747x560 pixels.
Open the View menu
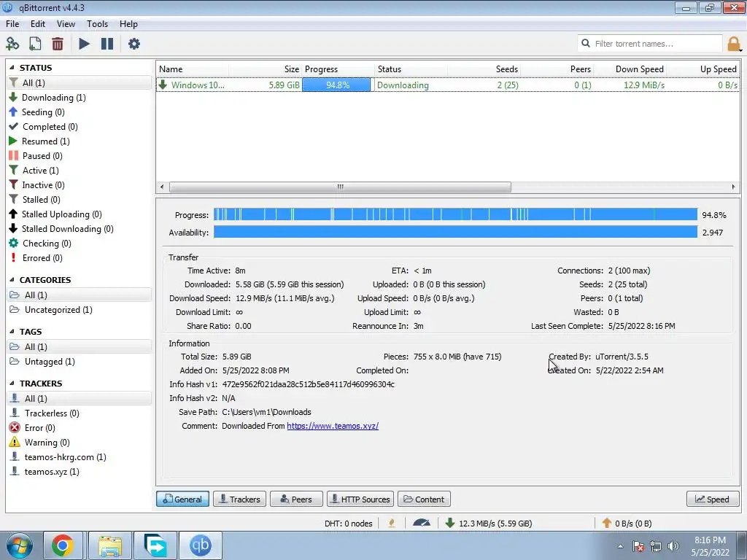coord(66,24)
